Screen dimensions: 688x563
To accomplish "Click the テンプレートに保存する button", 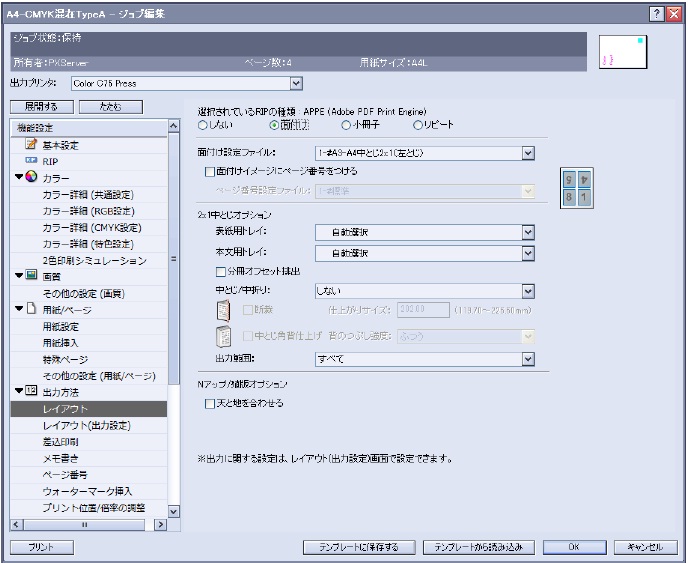I will tap(358, 547).
